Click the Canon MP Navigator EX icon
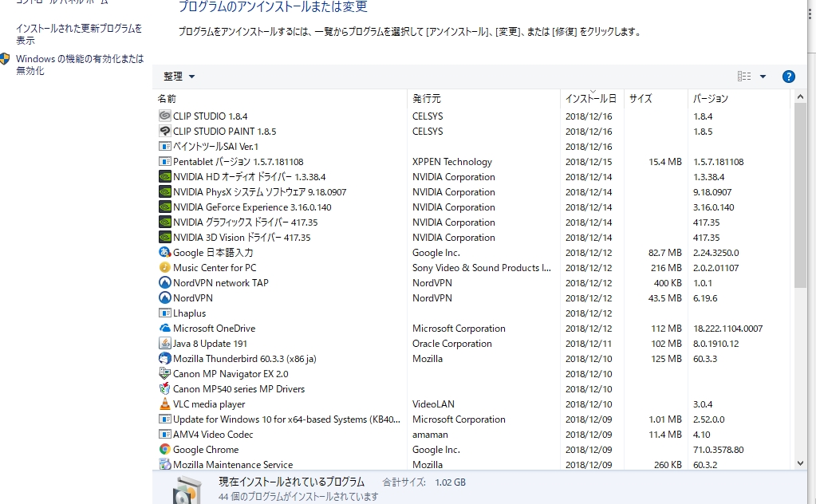 164,373
